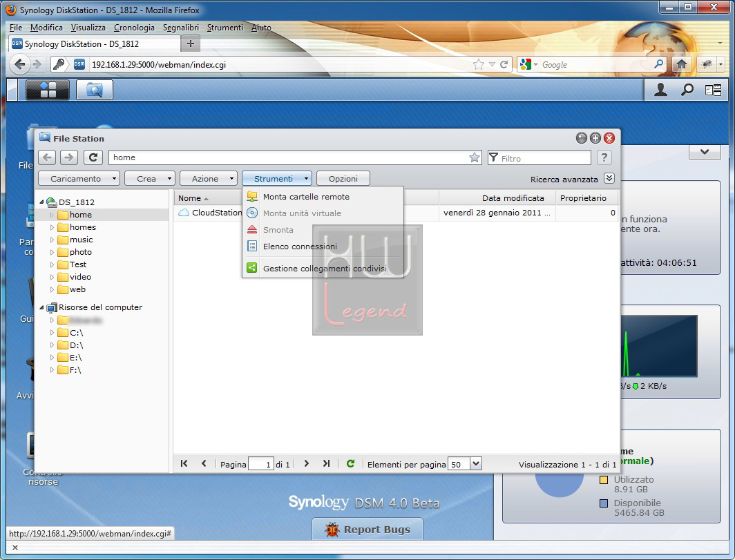Image resolution: width=735 pixels, height=560 pixels.
Task: Add home folder to favorites star
Action: (475, 157)
